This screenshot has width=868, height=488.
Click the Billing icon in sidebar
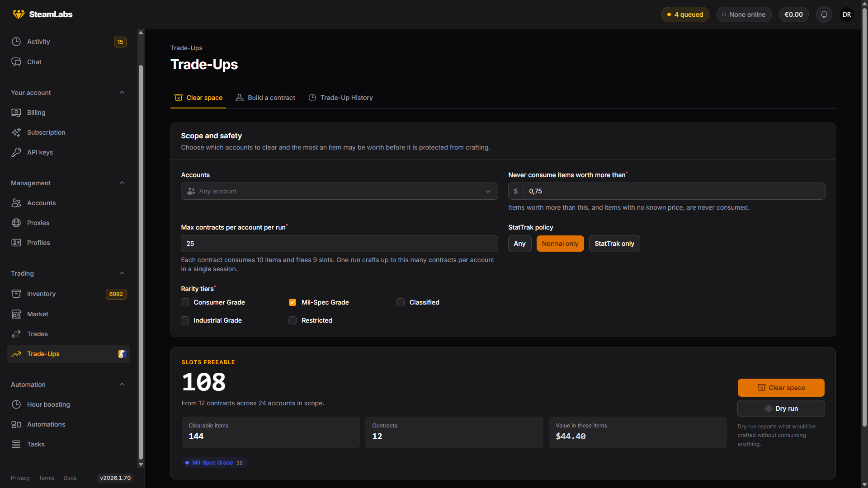click(x=16, y=113)
